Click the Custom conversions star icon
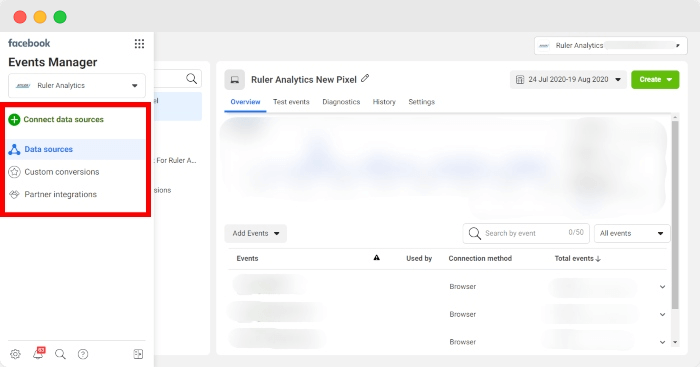Viewport: 700px width, 367px height. tap(14, 172)
